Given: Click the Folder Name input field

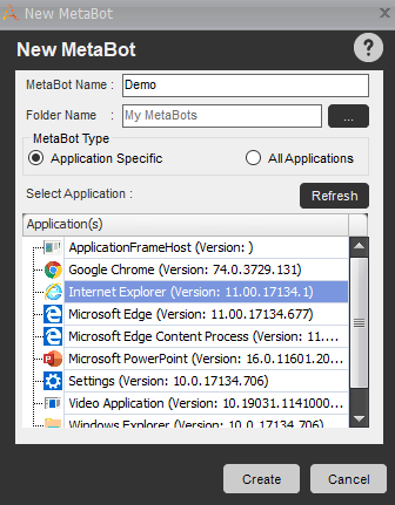Looking at the screenshot, I should [222, 116].
